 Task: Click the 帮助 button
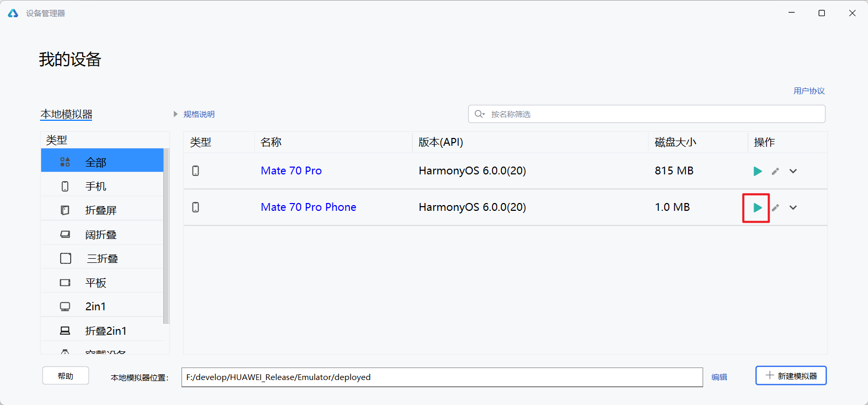tap(66, 376)
